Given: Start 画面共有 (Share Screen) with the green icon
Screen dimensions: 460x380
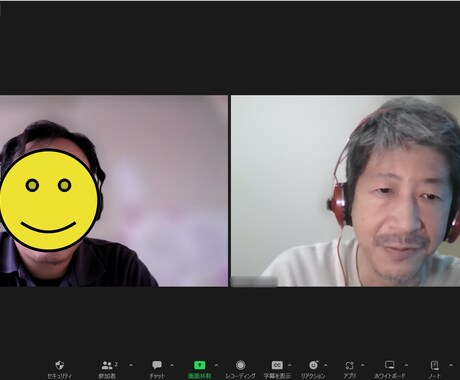Looking at the screenshot, I should point(200,365).
